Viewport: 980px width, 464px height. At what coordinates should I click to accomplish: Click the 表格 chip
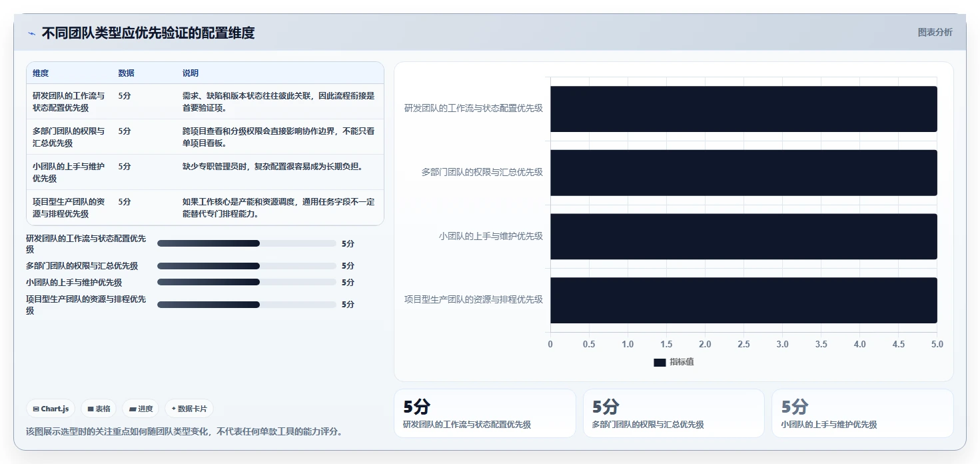99,409
